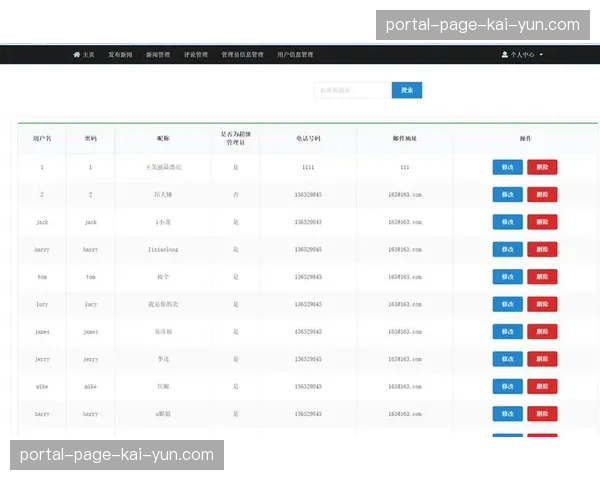Image resolution: width=600 pixels, height=480 pixels.
Task: Click 修改 for user jerry
Action: click(507, 359)
